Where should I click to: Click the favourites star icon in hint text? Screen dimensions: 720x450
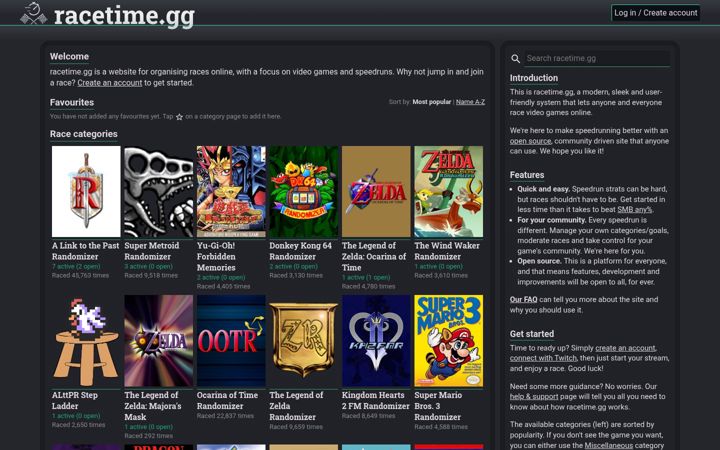tap(179, 117)
